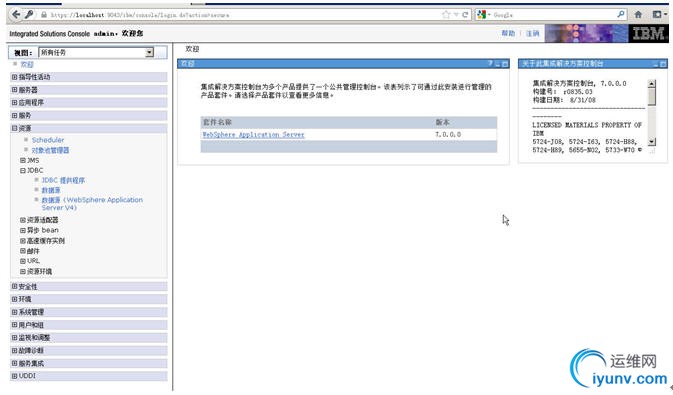Collapse the JDBC subtree
Image resolution: width=673 pixels, height=395 pixels.
pos(23,170)
